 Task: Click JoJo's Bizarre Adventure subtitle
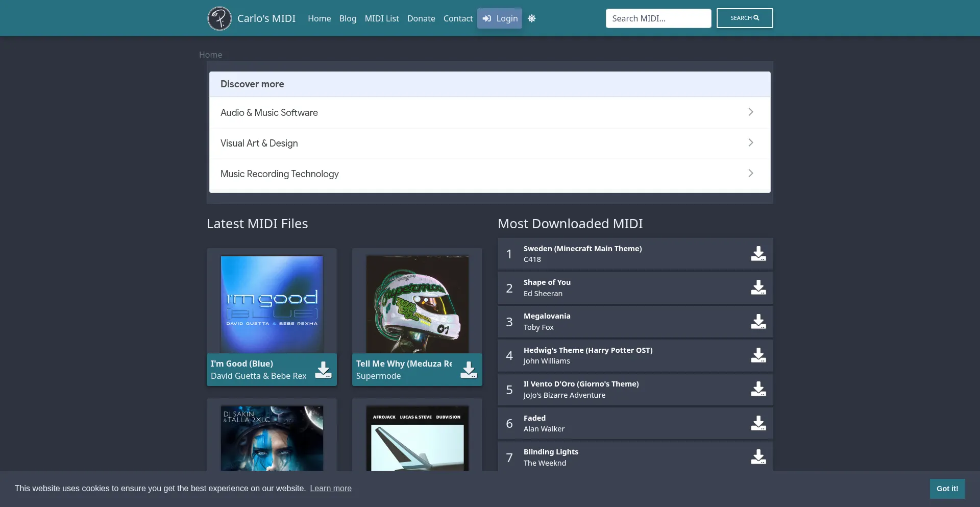point(565,395)
